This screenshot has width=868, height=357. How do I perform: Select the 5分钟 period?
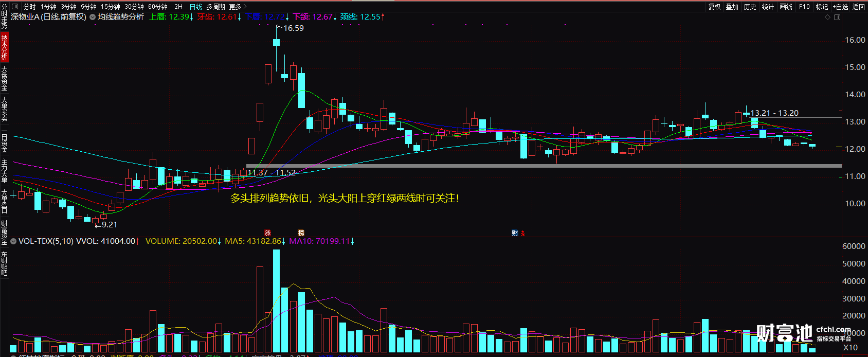[88, 7]
